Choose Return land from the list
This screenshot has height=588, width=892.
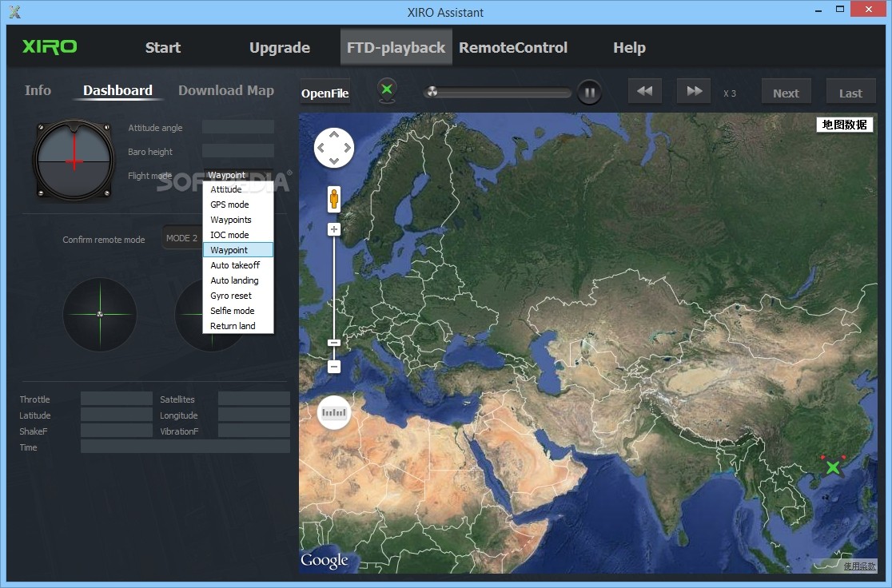(x=238, y=326)
